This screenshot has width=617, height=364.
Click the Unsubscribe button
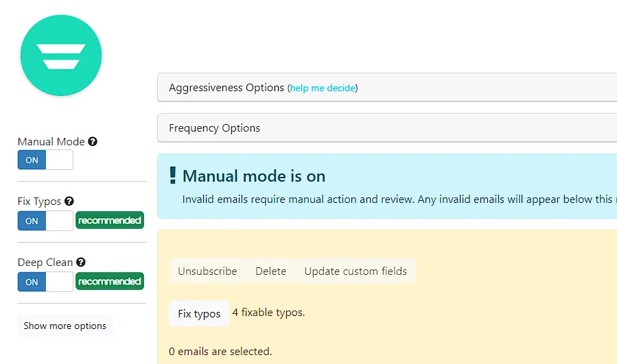pos(207,271)
